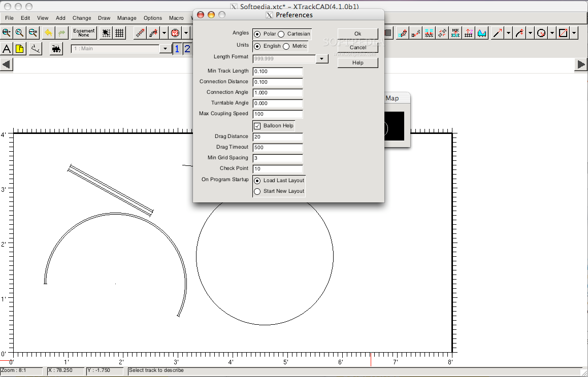Image resolution: width=588 pixels, height=377 pixels.
Task: Click the middle zoom magnifier icon
Action: (20, 33)
